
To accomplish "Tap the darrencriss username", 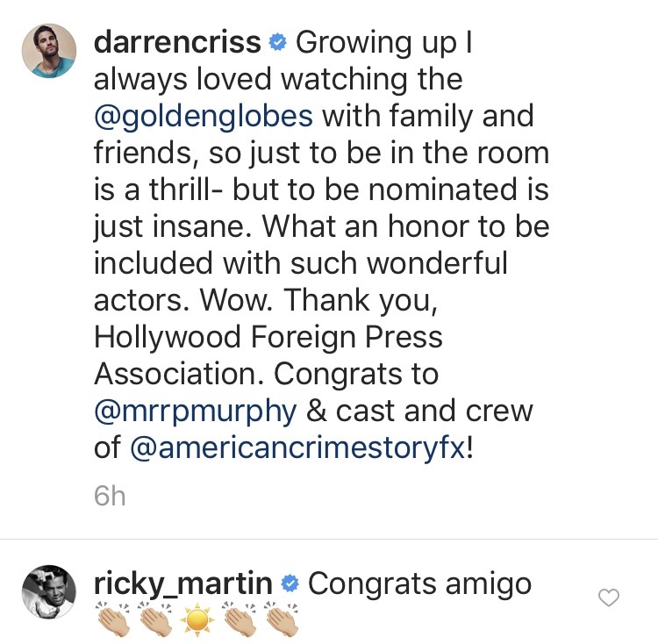I will tap(177, 43).
